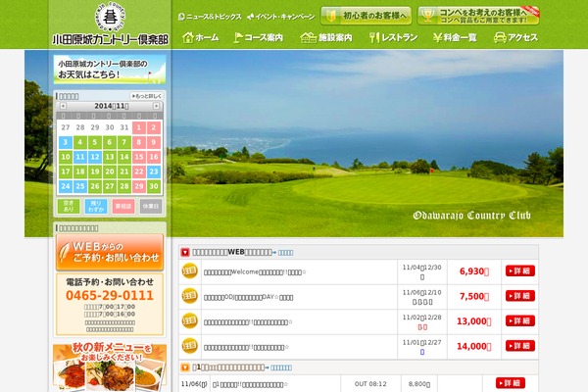Select November 12 on the calendar
The height and width of the screenshot is (392, 588).
point(95,157)
